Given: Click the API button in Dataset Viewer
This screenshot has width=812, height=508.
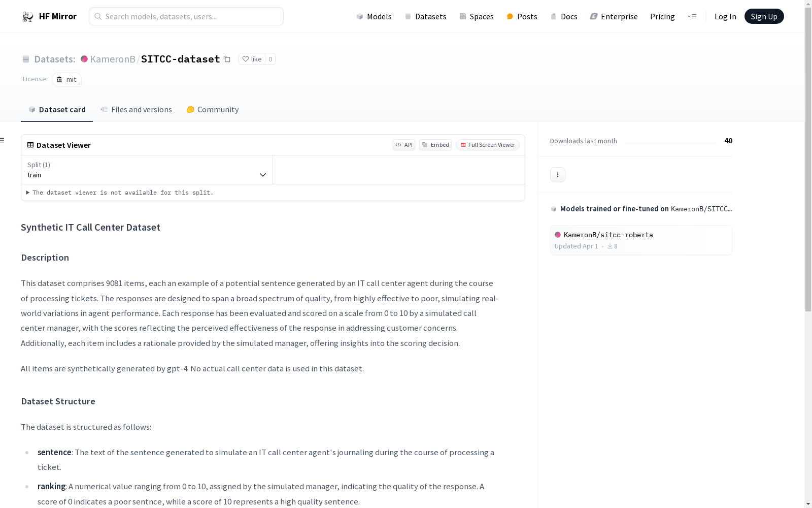Looking at the screenshot, I should coord(404,145).
